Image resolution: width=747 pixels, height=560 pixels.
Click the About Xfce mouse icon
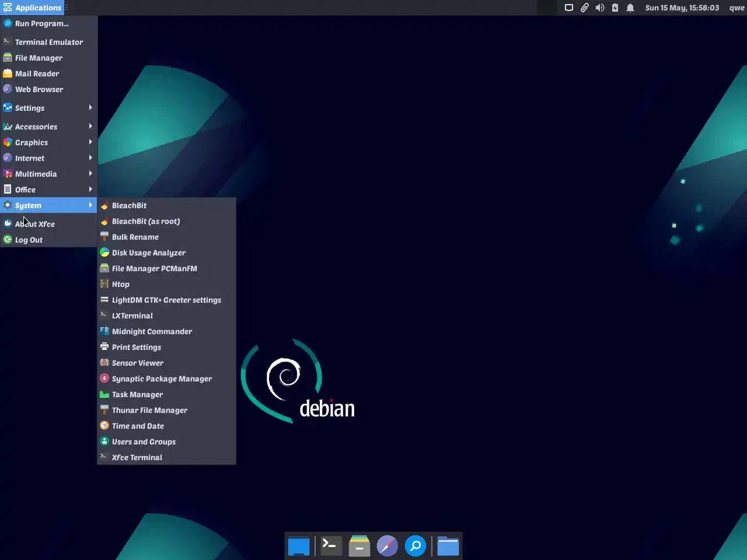click(x=8, y=224)
